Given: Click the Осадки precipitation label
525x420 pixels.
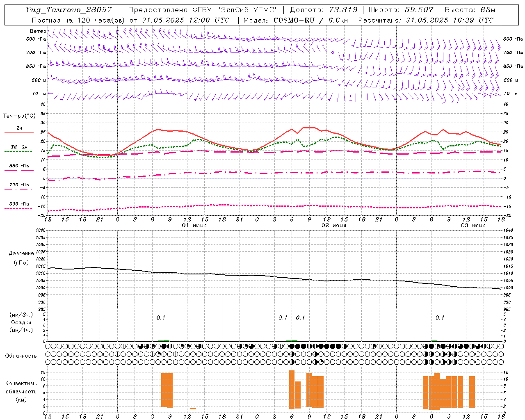Looking at the screenshot, I should point(21,322).
